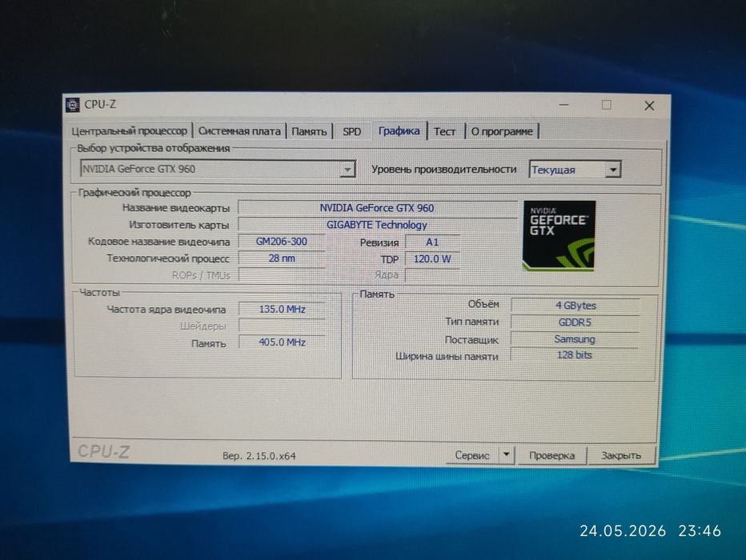Click the A1 revision value
This screenshot has width=746, height=560.
pyautogui.click(x=432, y=242)
